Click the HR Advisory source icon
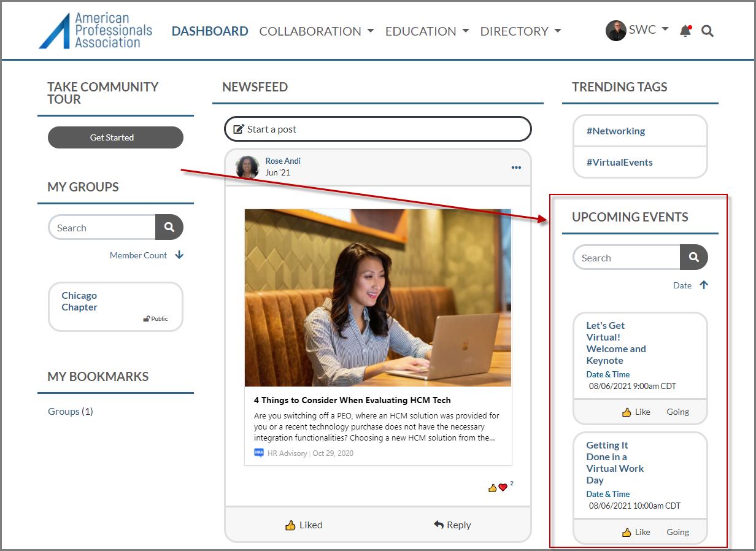This screenshot has height=551, width=756. (x=259, y=453)
